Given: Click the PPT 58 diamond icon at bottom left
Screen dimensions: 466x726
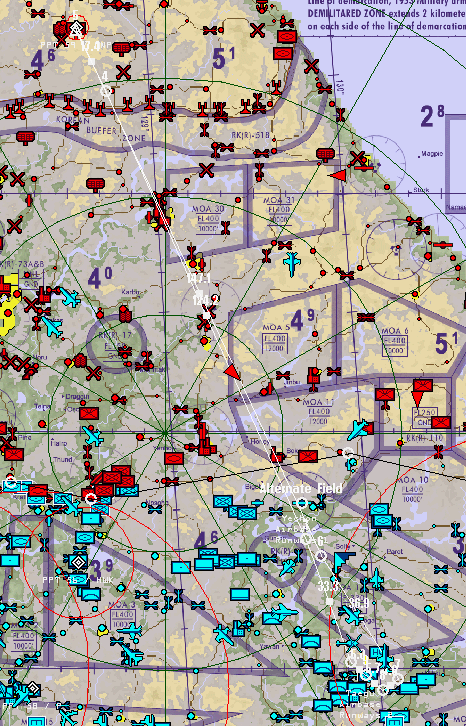Looking at the screenshot, I should pyautogui.click(x=32, y=688).
